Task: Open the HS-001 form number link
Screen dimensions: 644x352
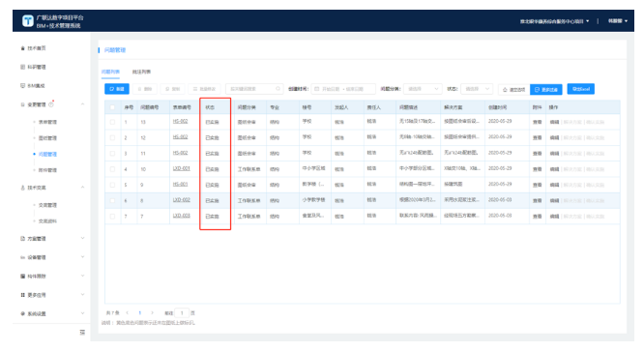Action: [180, 184]
